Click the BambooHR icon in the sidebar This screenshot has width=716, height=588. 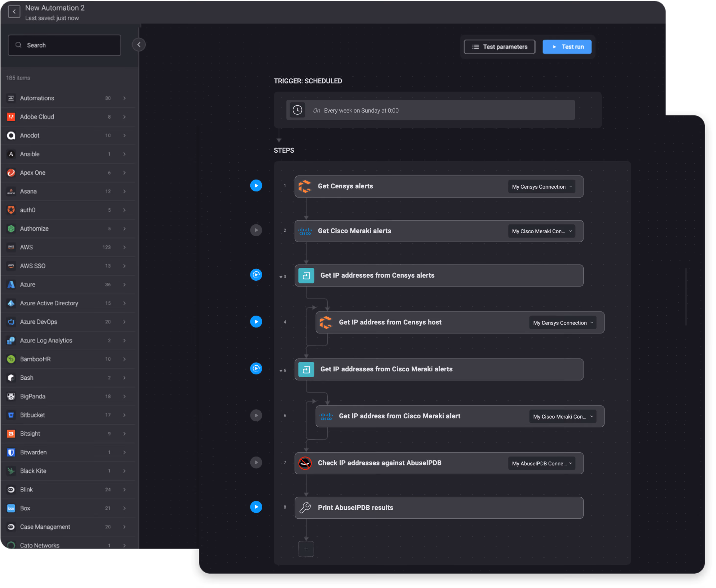point(11,359)
